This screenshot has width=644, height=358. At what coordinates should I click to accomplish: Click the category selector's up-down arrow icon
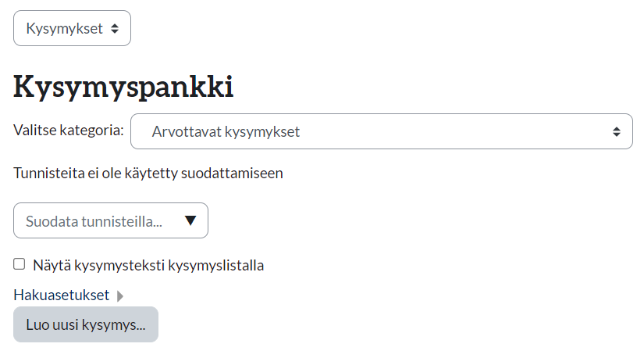coord(617,131)
